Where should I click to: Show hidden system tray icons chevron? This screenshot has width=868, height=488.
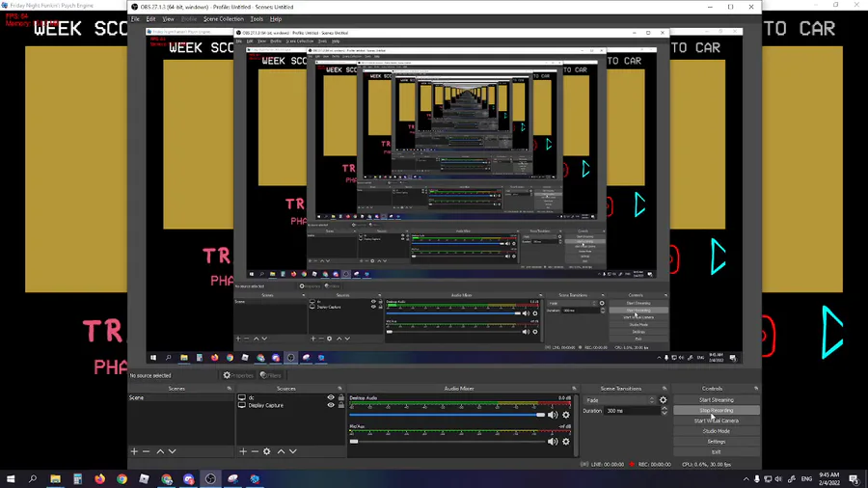[746, 479]
